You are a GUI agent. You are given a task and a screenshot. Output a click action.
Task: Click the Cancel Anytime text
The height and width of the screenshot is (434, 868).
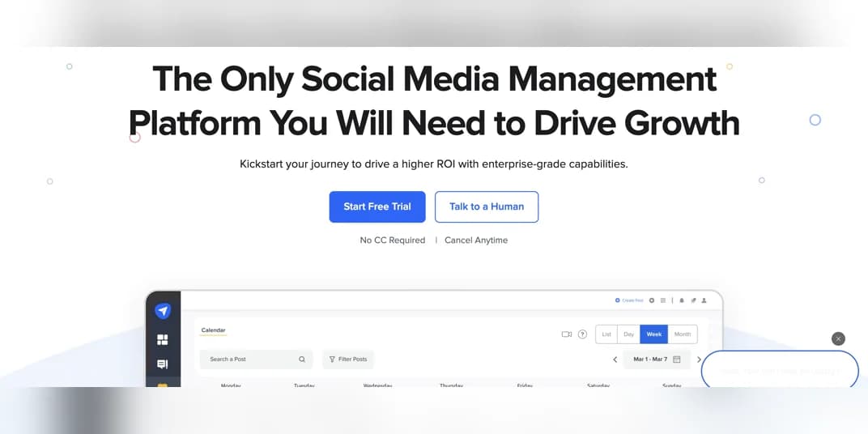(x=476, y=240)
